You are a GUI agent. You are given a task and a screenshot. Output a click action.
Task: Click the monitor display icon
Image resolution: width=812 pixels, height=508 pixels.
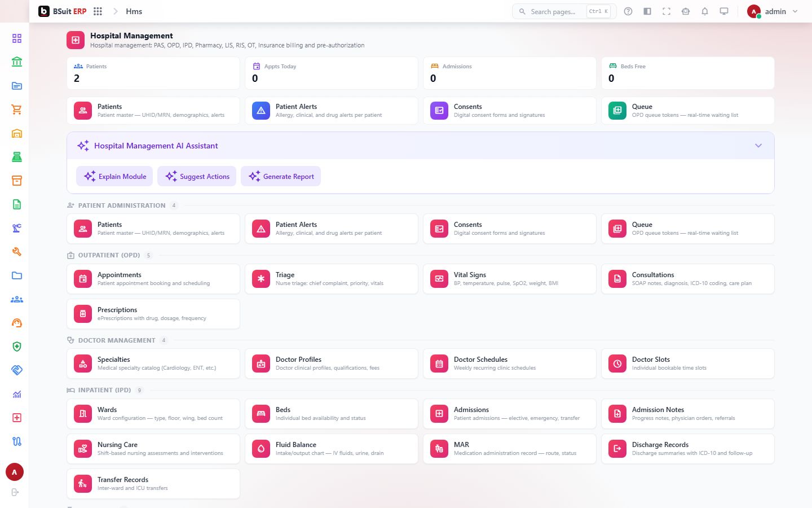(x=724, y=11)
